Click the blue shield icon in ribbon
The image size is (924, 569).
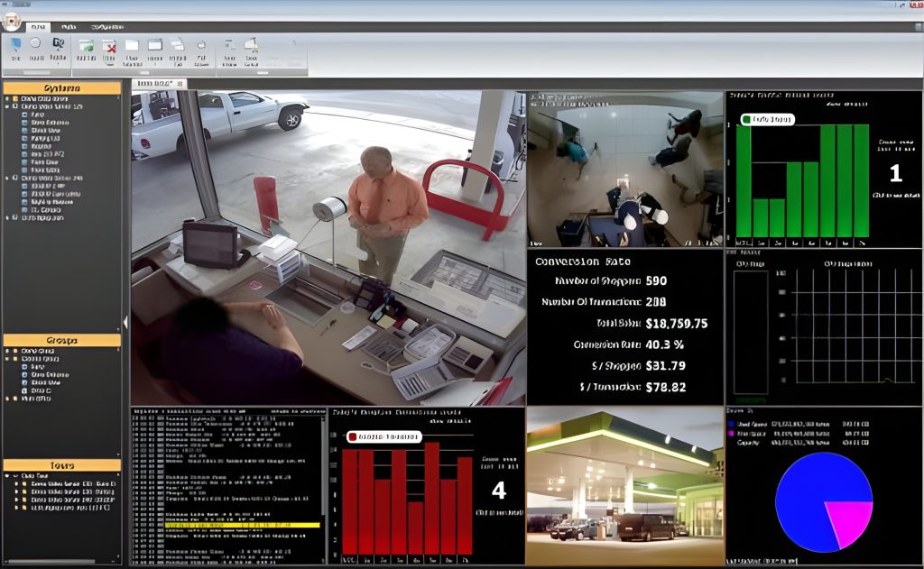(15, 44)
